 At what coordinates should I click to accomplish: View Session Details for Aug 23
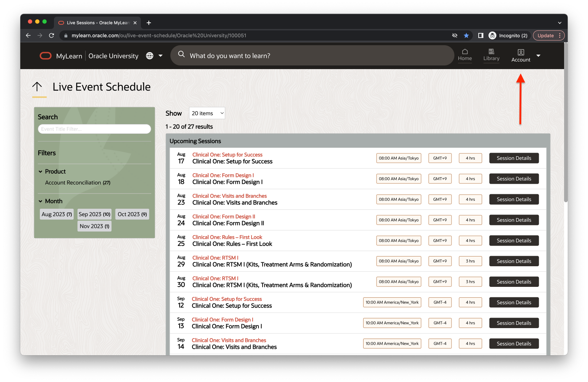click(x=514, y=199)
